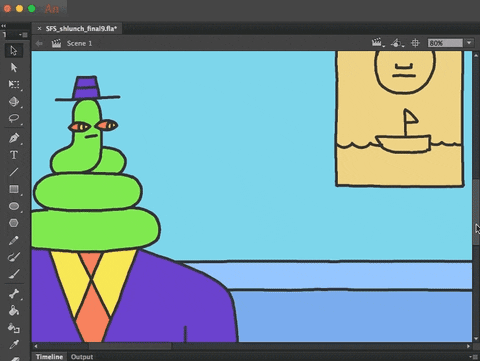This screenshot has width=480, height=361.
Task: Click the Scene 1 clapperboard icon
Action: coord(56,43)
